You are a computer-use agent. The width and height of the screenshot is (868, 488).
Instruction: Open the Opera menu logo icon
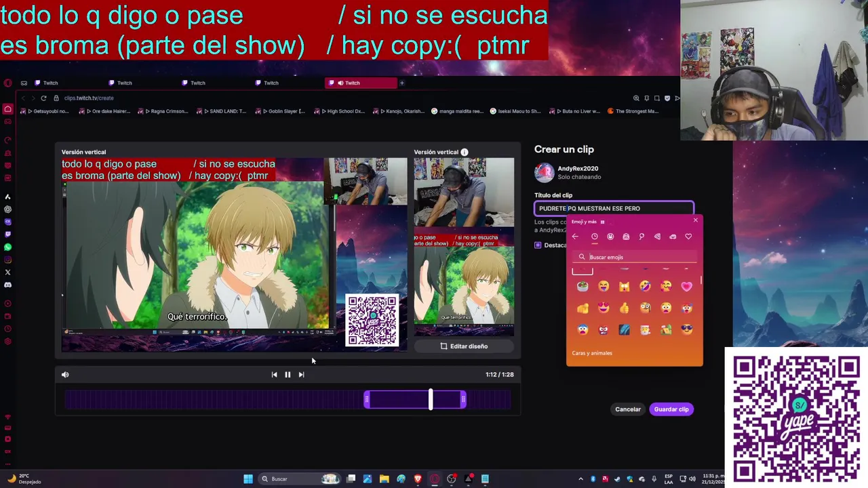[x=7, y=83]
